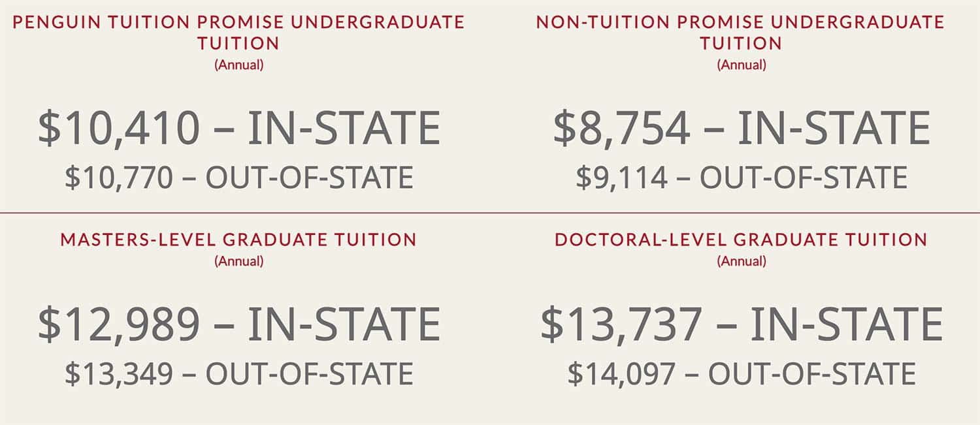The width and height of the screenshot is (980, 425).
Task: Select the Non-Tuition Promise Undergraduate Tuition heading
Action: 741,33
